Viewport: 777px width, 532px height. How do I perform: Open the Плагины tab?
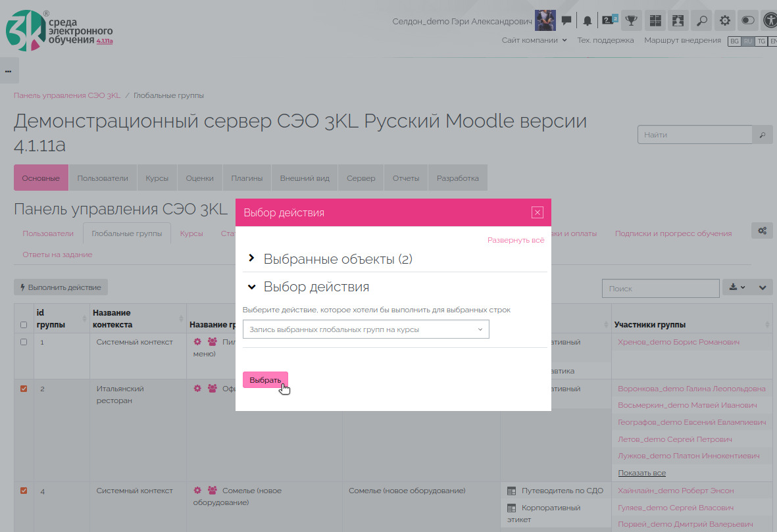pyautogui.click(x=247, y=178)
